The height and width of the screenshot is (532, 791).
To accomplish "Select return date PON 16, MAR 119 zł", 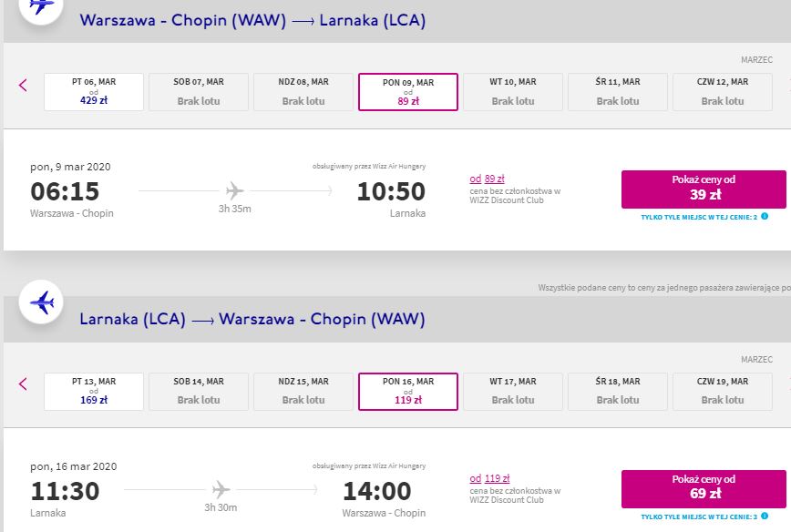I will click(408, 392).
